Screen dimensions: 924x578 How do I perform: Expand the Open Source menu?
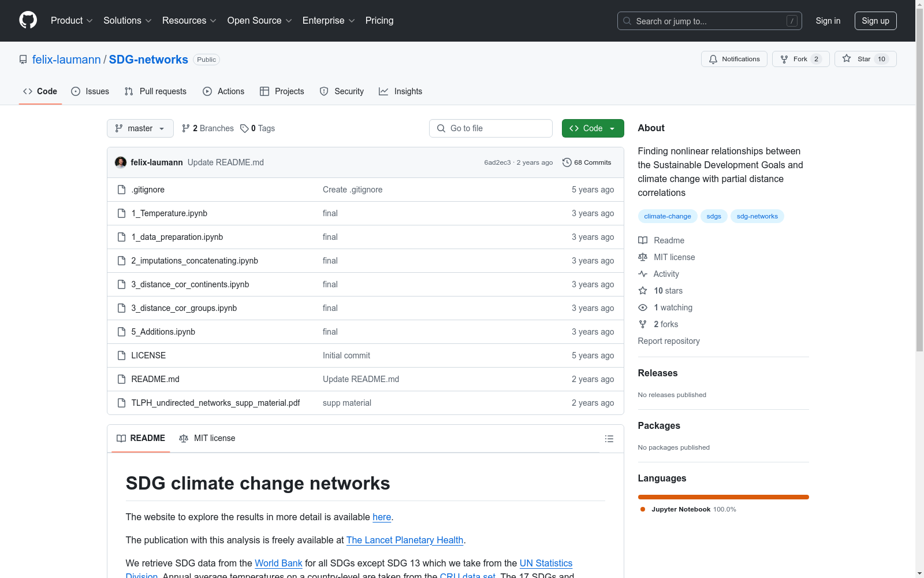coord(259,21)
